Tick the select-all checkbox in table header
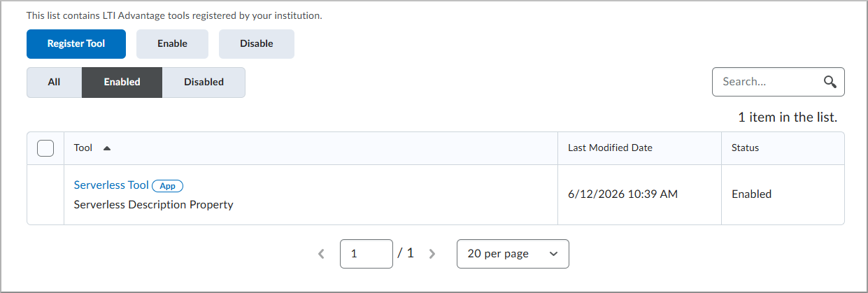 tap(45, 148)
